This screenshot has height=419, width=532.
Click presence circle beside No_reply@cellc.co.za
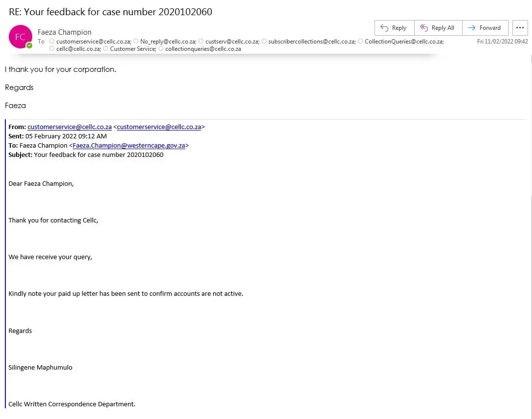136,42
